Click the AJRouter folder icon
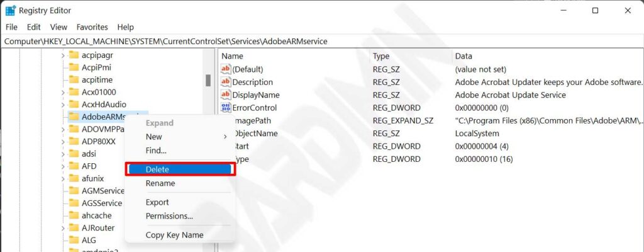 pyautogui.click(x=74, y=227)
